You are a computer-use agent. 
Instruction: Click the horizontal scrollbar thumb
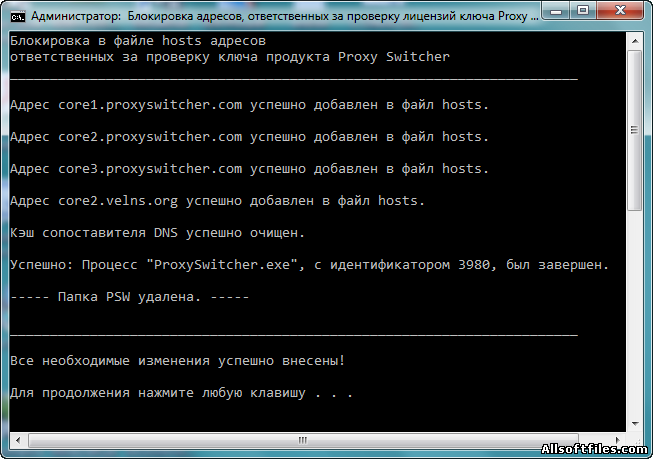(x=302, y=440)
